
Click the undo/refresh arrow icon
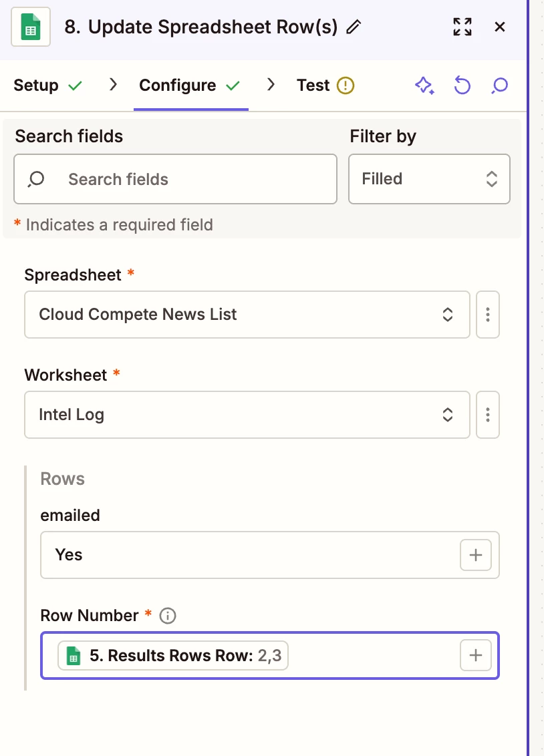[462, 85]
